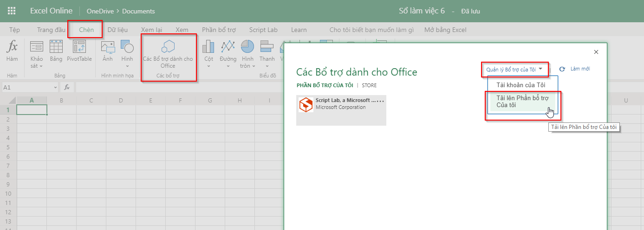Open Quản lý Bổ trợ của Tôi dropdown
The width and height of the screenshot is (644, 230).
[x=514, y=69]
